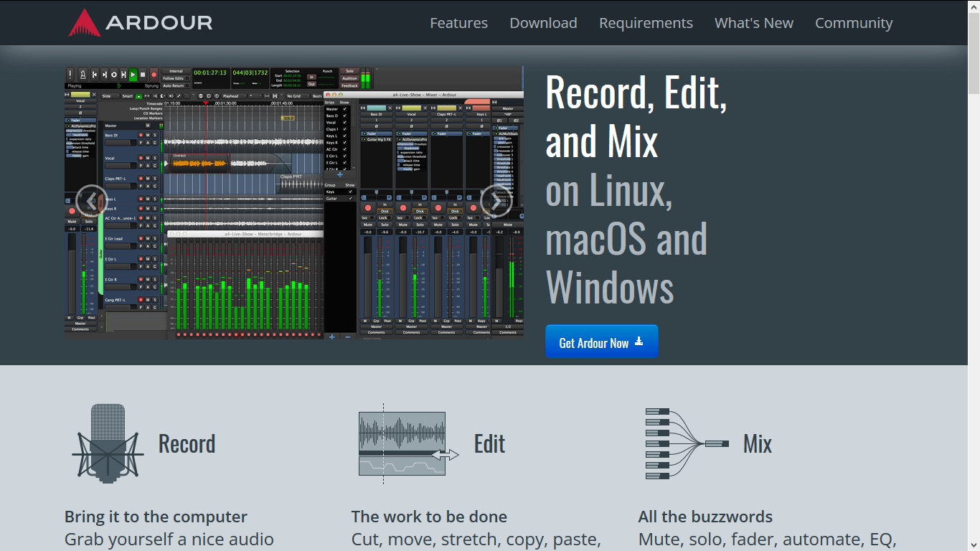
Task: Click the Ardour mixer screenshot in carousel
Action: pyautogui.click(x=293, y=202)
